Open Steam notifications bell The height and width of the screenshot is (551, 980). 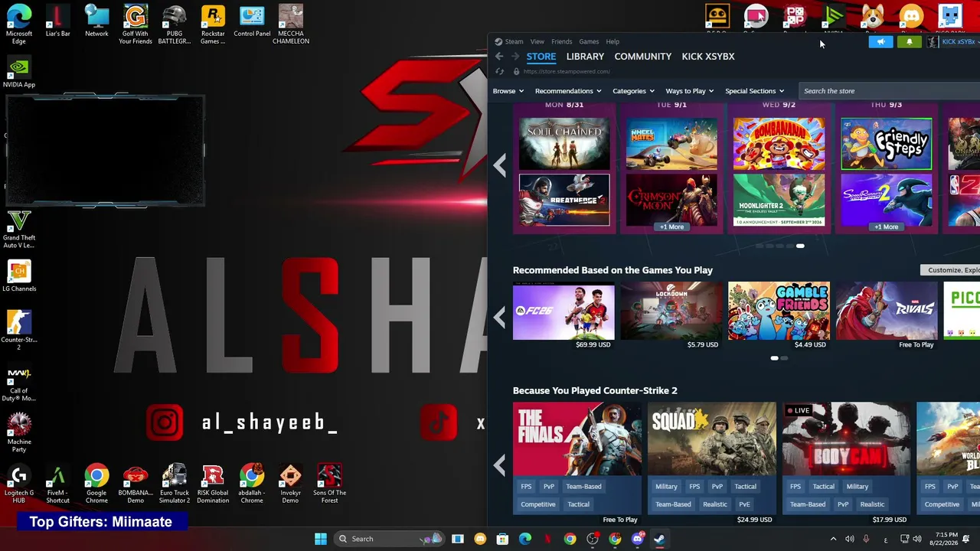909,42
